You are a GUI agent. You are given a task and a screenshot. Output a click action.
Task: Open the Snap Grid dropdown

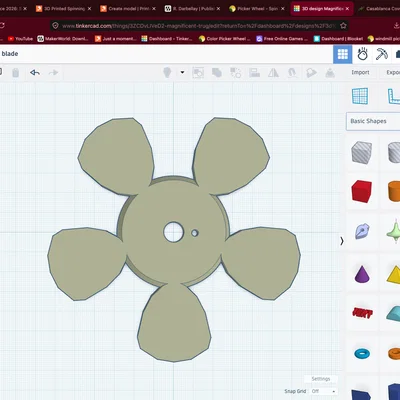[323, 391]
